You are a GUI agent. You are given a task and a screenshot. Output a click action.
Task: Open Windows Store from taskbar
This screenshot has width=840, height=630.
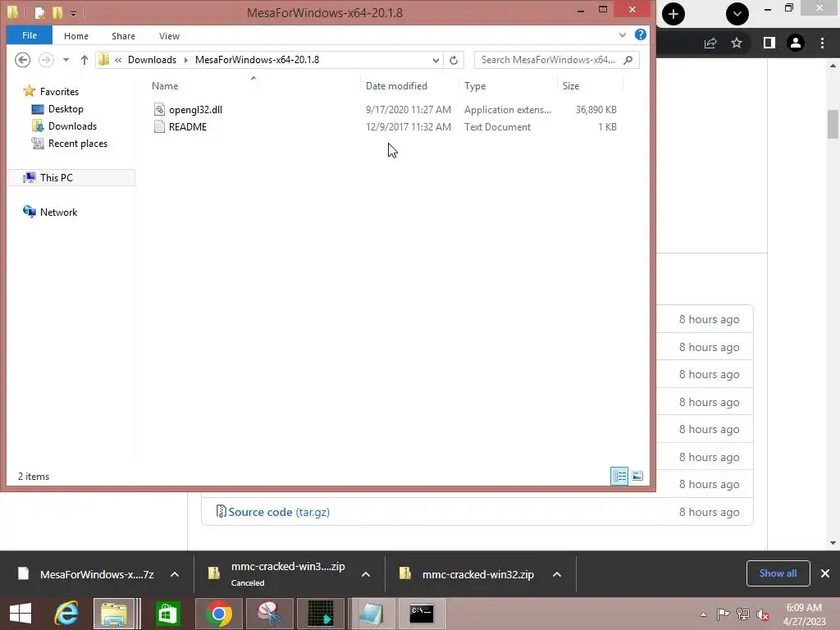[x=167, y=614]
